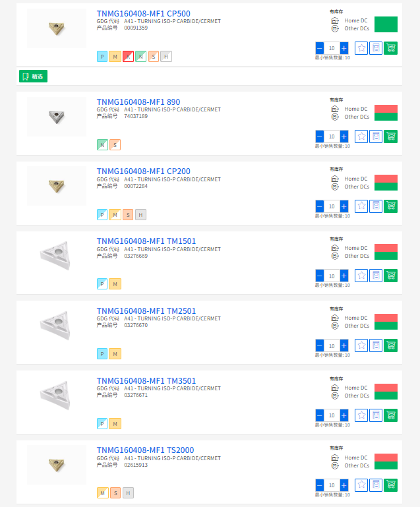Increase quantity for TNMG160408-MF1 CP500
The height and width of the screenshot is (507, 420).
point(344,48)
